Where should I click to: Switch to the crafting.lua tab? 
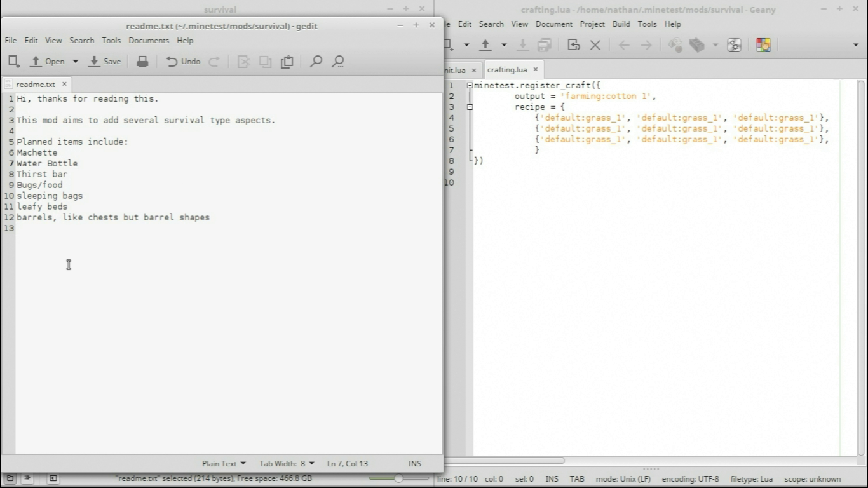(506, 70)
